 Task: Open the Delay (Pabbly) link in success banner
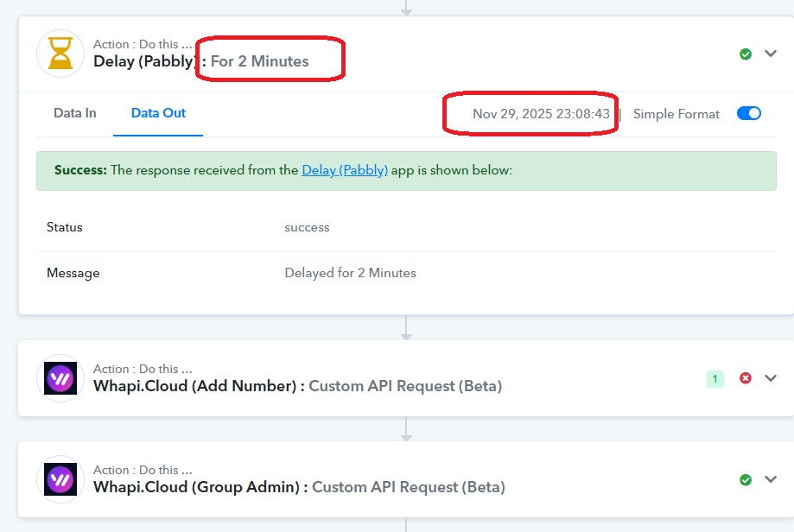345,170
